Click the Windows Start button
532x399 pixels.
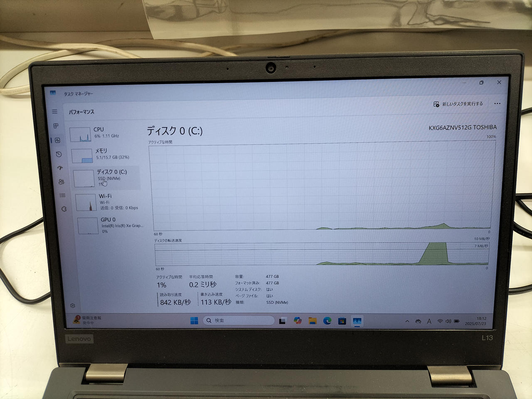click(x=194, y=320)
